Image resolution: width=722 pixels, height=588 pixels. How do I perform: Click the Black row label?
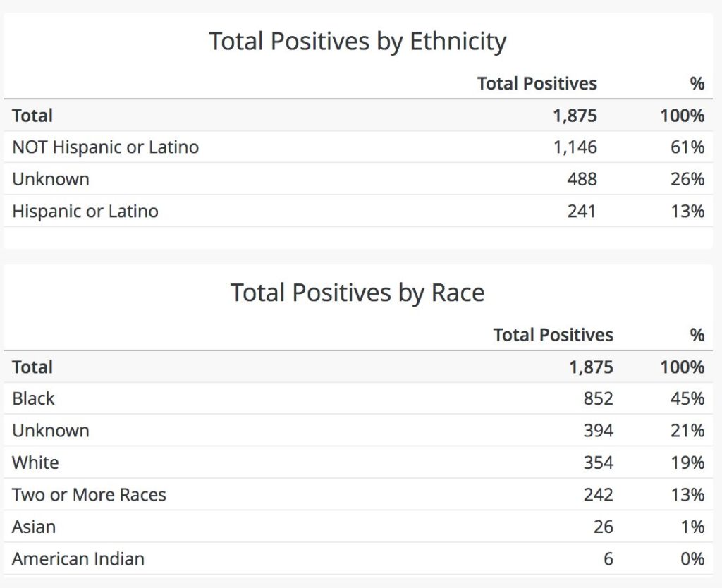point(33,398)
